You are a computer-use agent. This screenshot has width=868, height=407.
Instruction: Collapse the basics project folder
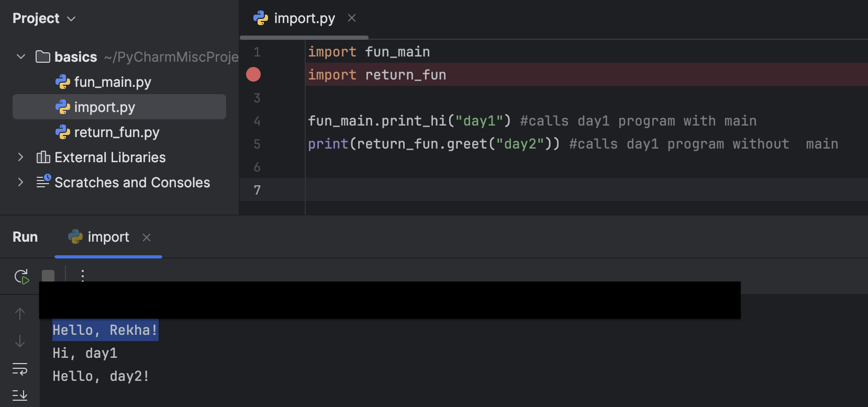point(21,56)
